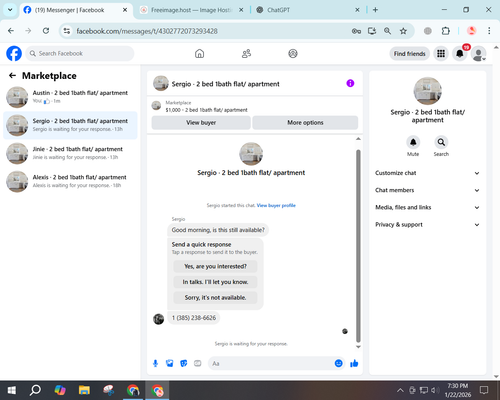
Task: Open the $1,000 Marketplace listing thumbnail
Action: [x=156, y=106]
